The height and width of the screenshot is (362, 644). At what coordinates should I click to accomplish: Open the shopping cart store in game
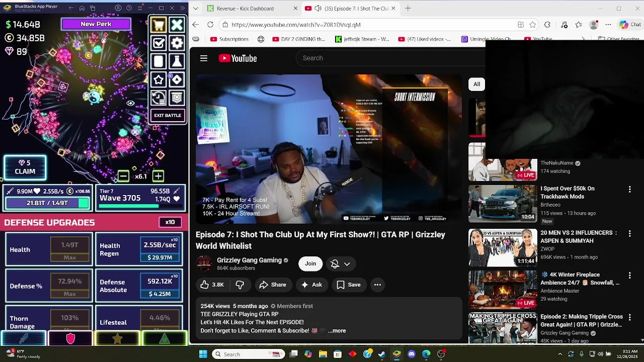[x=158, y=25]
